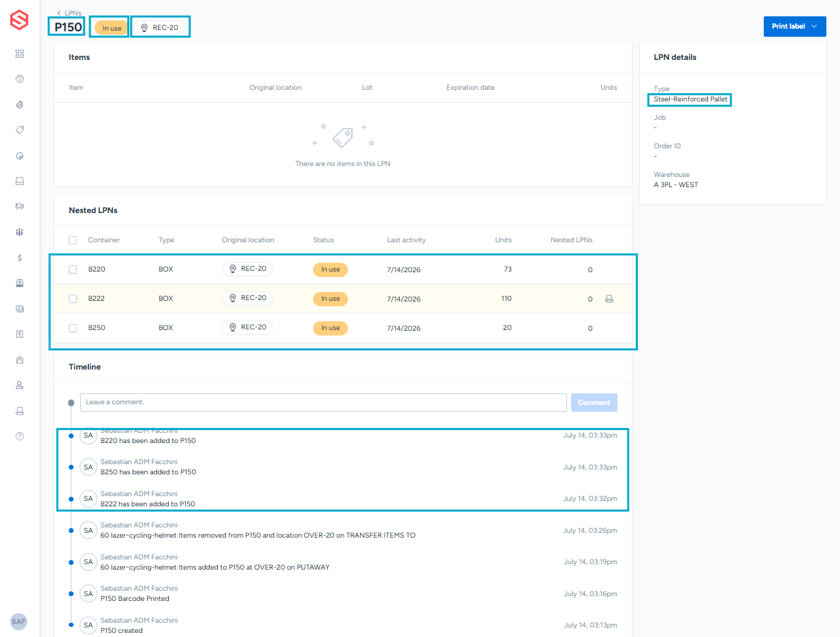840x637 pixels.
Task: Click the dollar sign sidebar icon
Action: tap(20, 258)
